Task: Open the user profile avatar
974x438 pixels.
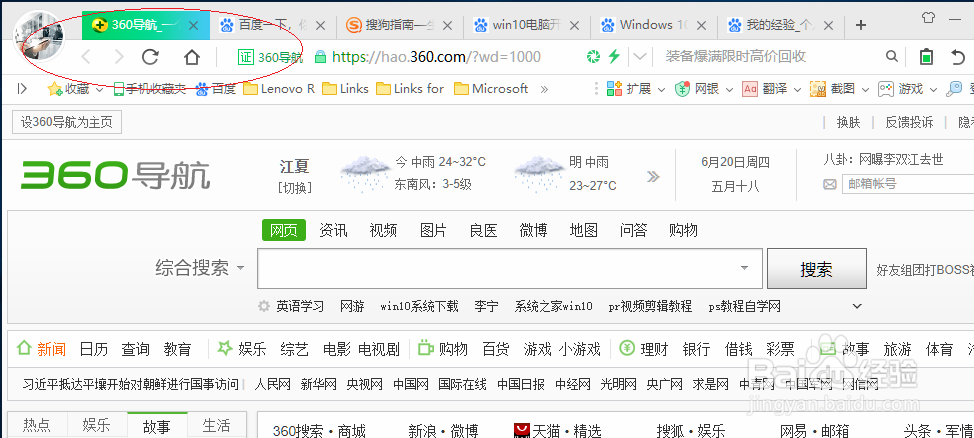Action: pos(39,35)
